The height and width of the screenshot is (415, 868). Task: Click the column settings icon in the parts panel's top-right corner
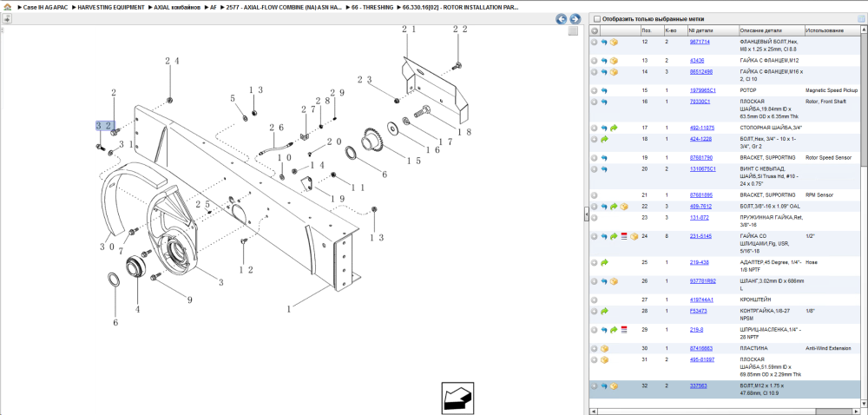(861, 18)
